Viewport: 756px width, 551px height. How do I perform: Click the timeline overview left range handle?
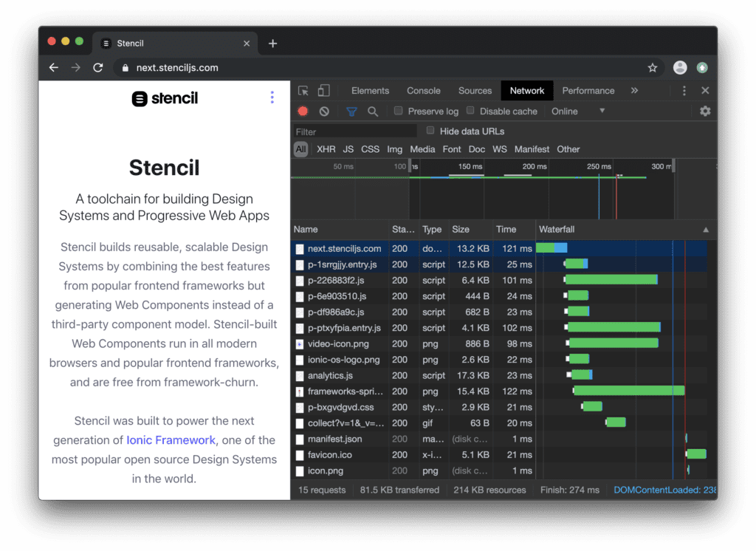[410, 166]
